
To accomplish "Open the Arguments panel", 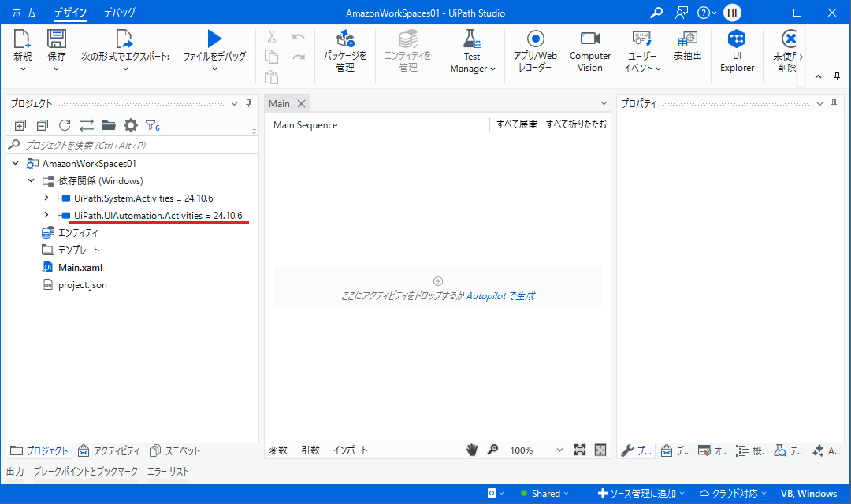I will 310,450.
